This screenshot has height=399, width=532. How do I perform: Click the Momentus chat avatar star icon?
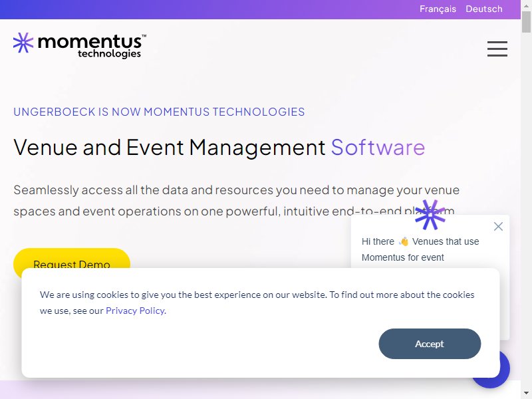point(430,215)
